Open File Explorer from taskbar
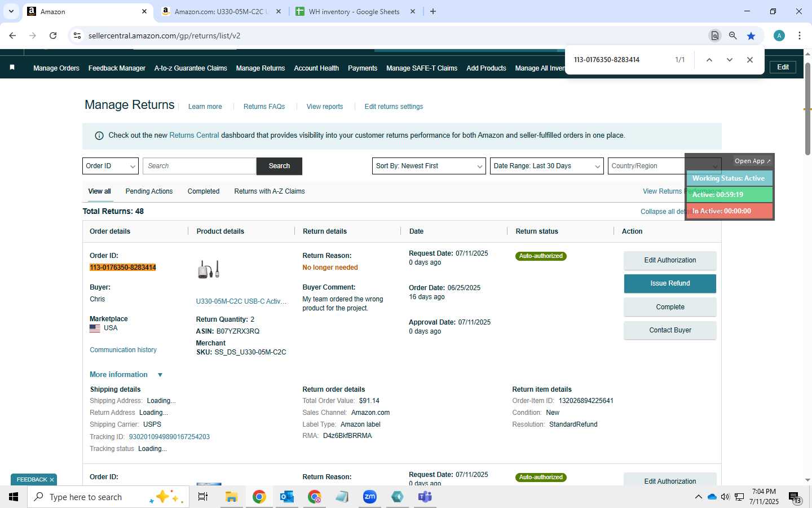Screen dimensions: 812x508 231,497
